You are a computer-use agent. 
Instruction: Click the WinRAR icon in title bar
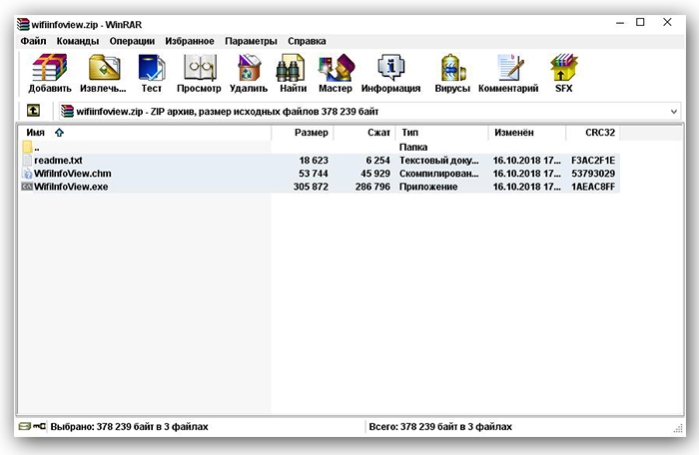tap(23, 24)
